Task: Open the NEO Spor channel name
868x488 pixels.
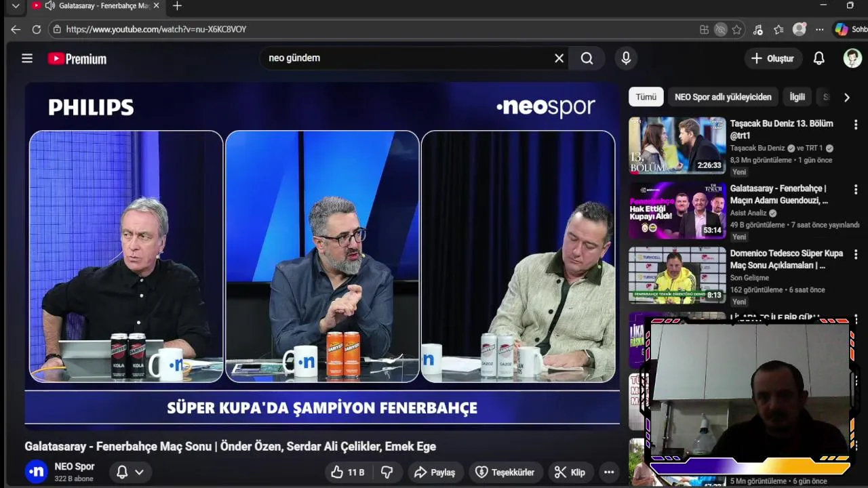Action: (75, 466)
